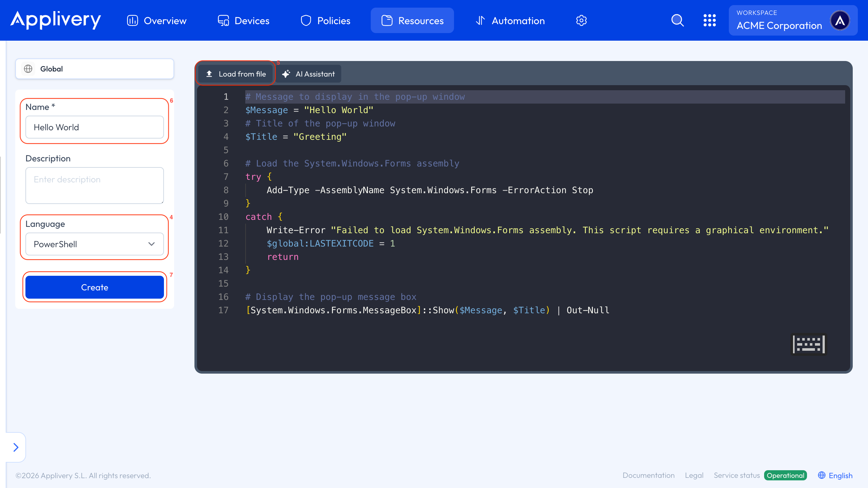Click the on-screen keyboard icon in the editor
Viewport: 868px width, 488px height.
[808, 344]
